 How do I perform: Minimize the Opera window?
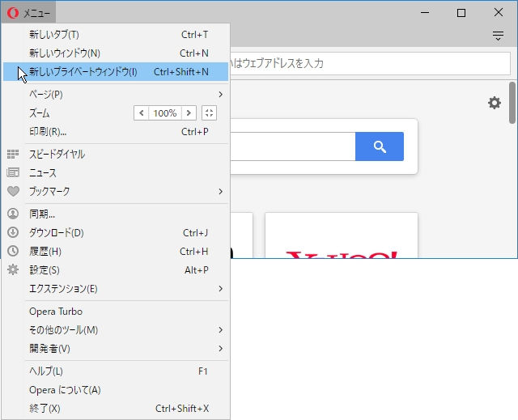(425, 13)
